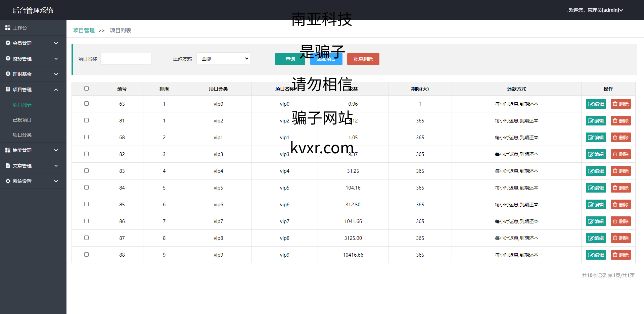Screen dimensions: 644x314
Task: Select 项目列表 in the sidebar
Action: tap(22, 105)
